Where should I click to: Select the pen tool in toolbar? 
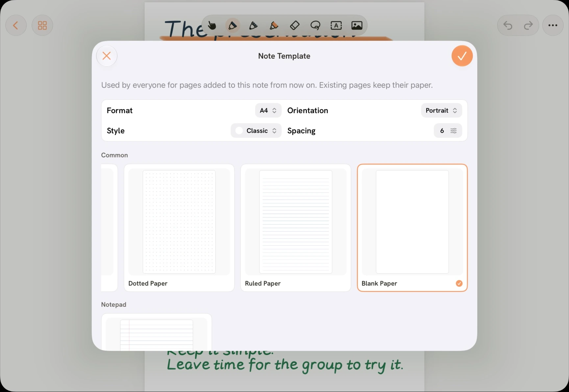233,25
